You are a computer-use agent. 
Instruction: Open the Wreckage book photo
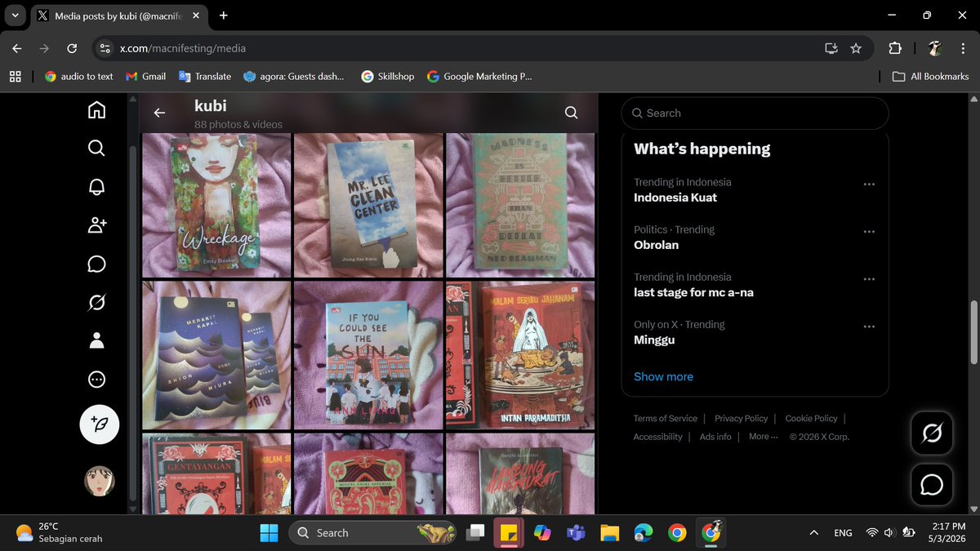point(216,206)
